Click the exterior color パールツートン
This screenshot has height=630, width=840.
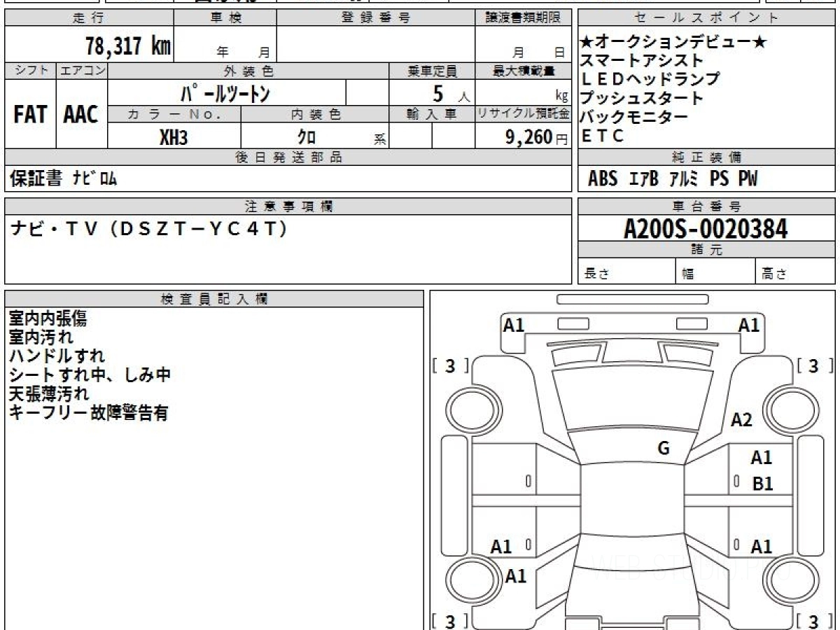226,92
